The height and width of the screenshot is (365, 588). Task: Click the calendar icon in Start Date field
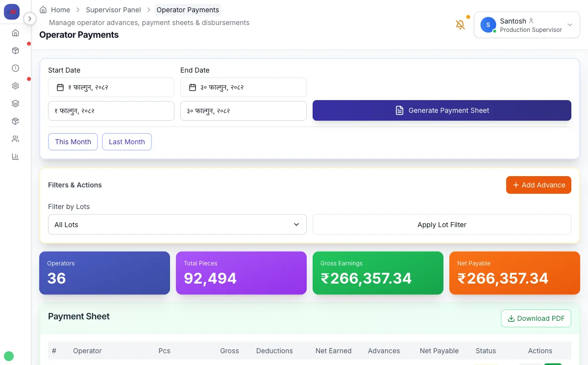pos(60,87)
